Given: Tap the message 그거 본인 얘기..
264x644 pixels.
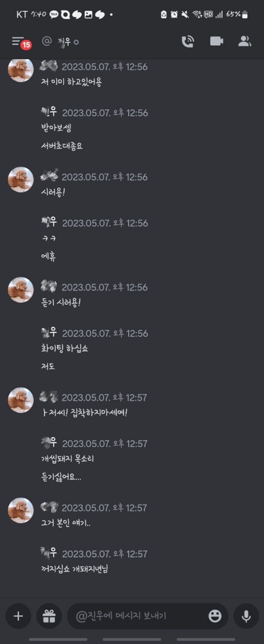Looking at the screenshot, I should [66, 522].
